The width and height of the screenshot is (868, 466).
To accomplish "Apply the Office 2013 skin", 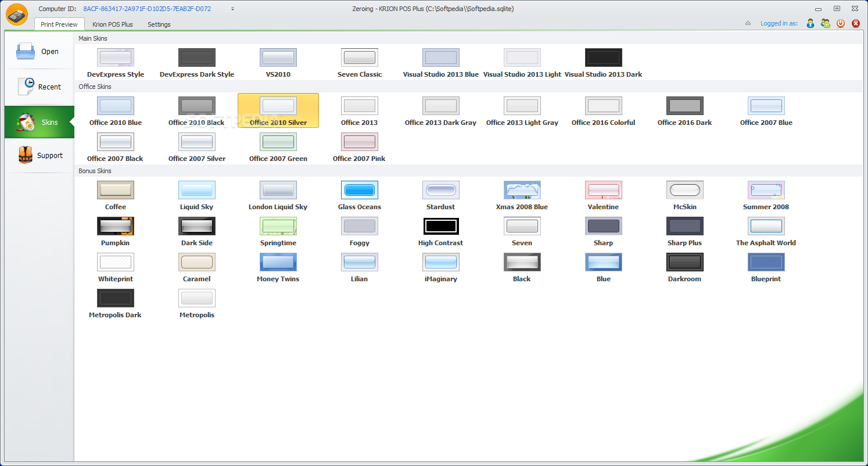I will click(x=360, y=111).
